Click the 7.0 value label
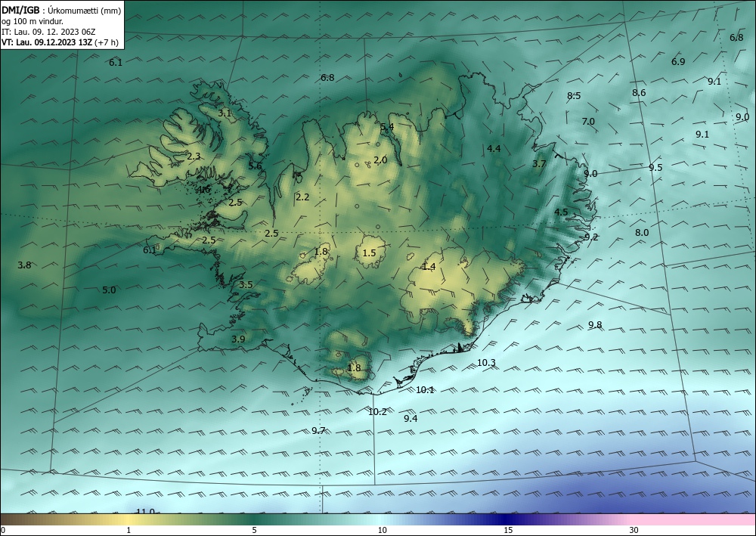The width and height of the screenshot is (756, 536). 588,122
